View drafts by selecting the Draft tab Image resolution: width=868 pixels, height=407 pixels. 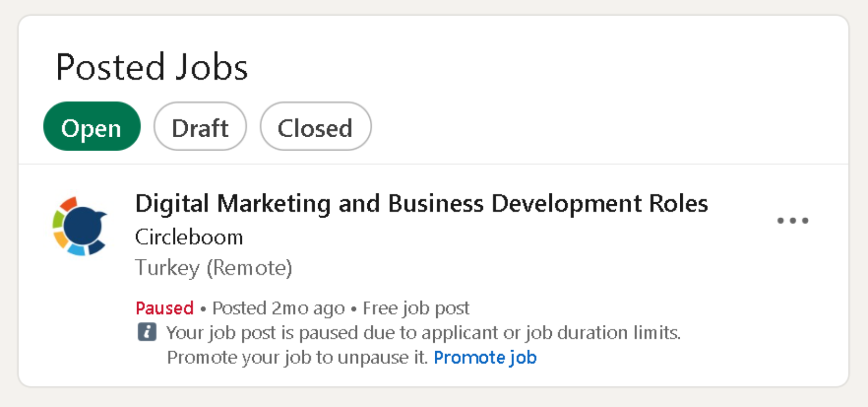pos(200,127)
